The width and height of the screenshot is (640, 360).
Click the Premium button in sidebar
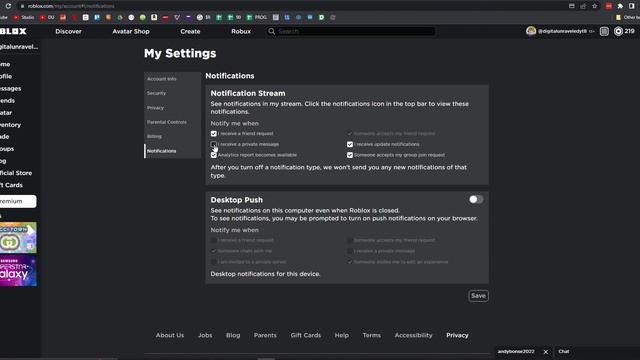click(x=18, y=201)
